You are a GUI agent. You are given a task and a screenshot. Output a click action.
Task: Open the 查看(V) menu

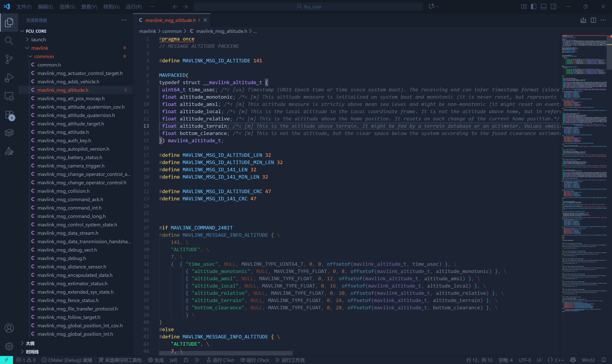(x=89, y=7)
